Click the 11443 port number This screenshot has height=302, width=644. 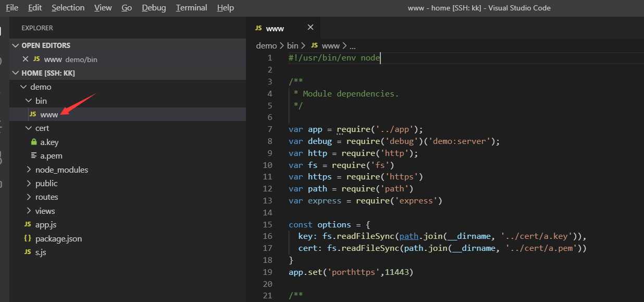pyautogui.click(x=397, y=272)
